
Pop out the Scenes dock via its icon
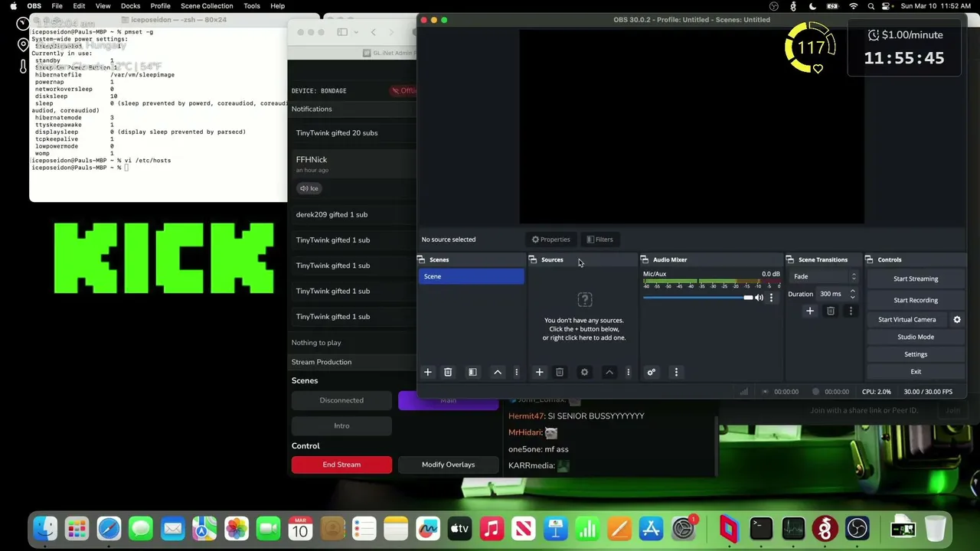click(421, 259)
